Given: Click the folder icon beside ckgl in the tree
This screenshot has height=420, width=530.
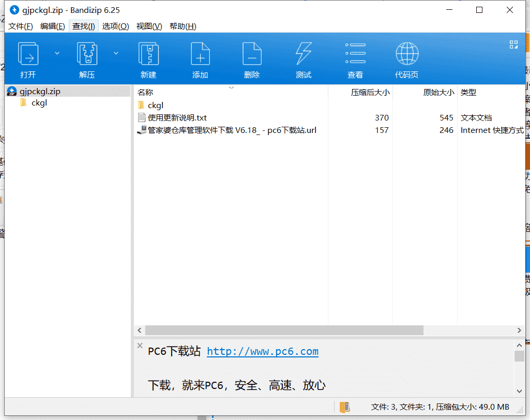Looking at the screenshot, I should point(23,102).
